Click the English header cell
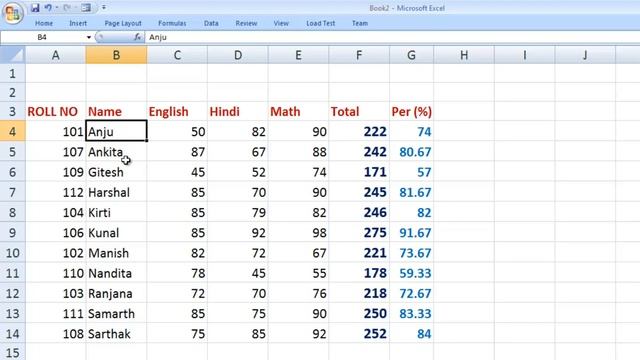The height and width of the screenshot is (360, 640). 177,111
